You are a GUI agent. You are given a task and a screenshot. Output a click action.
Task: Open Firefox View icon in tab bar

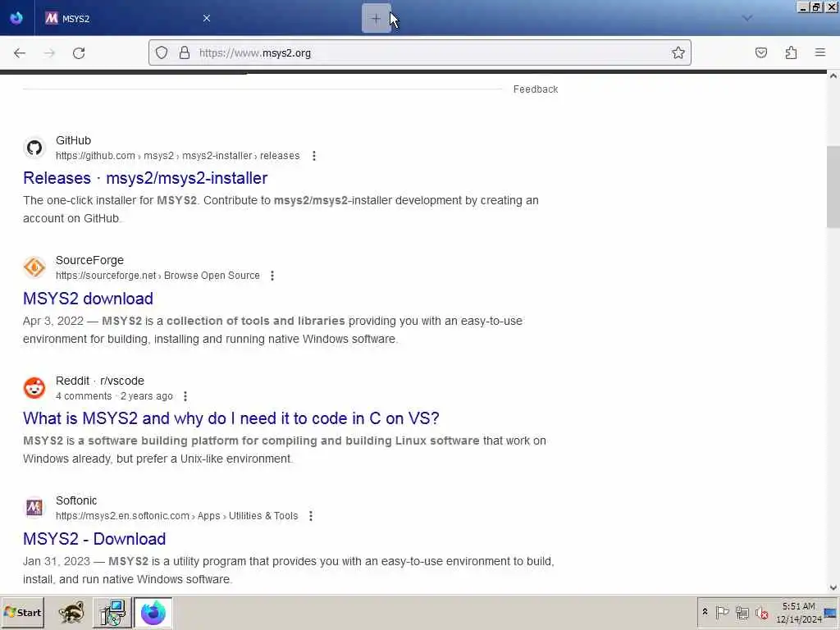click(16, 18)
